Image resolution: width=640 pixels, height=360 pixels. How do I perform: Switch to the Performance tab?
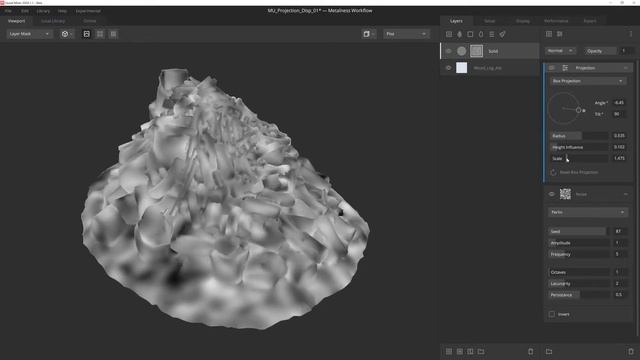pyautogui.click(x=556, y=21)
